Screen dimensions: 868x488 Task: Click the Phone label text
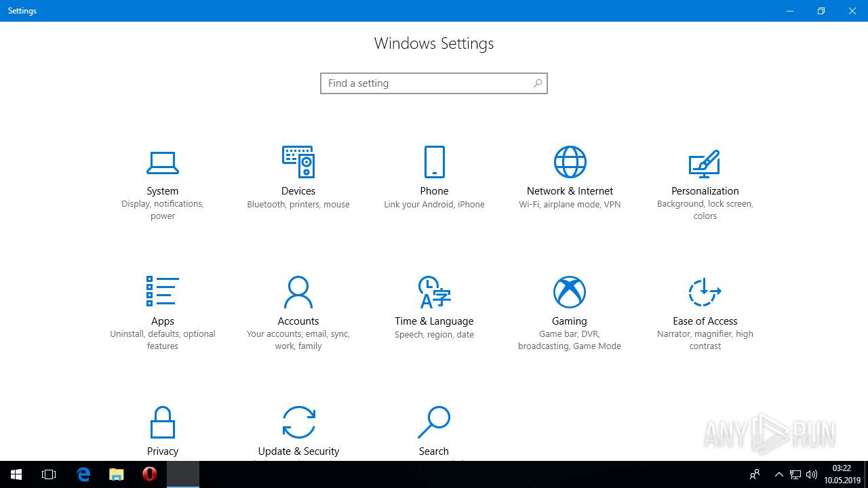(434, 191)
